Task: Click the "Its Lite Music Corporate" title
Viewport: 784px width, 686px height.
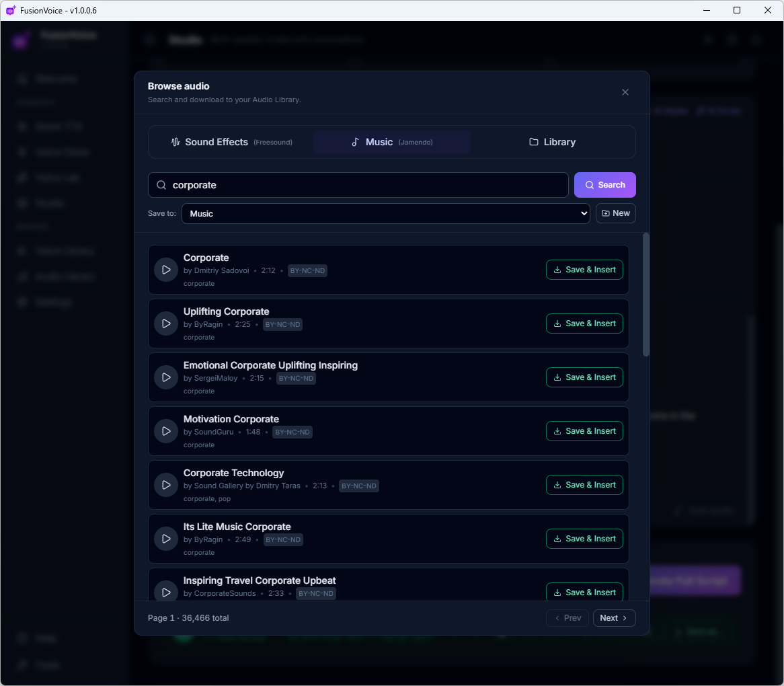Action: pos(237,527)
